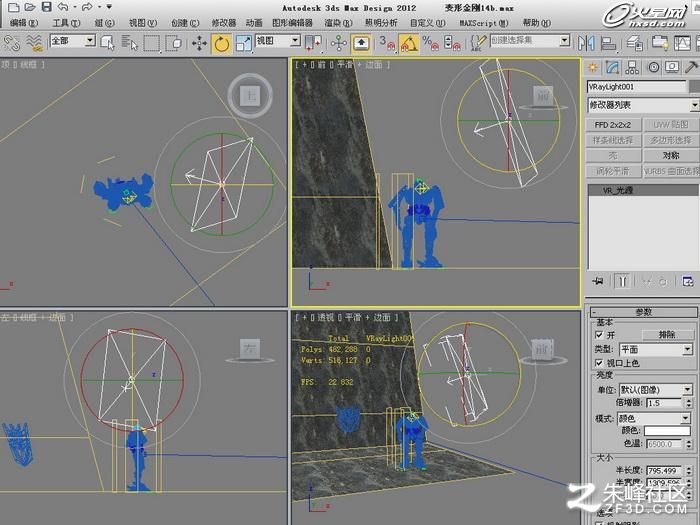
Task: Click the New Scene icon in quick access
Action: pos(13,7)
